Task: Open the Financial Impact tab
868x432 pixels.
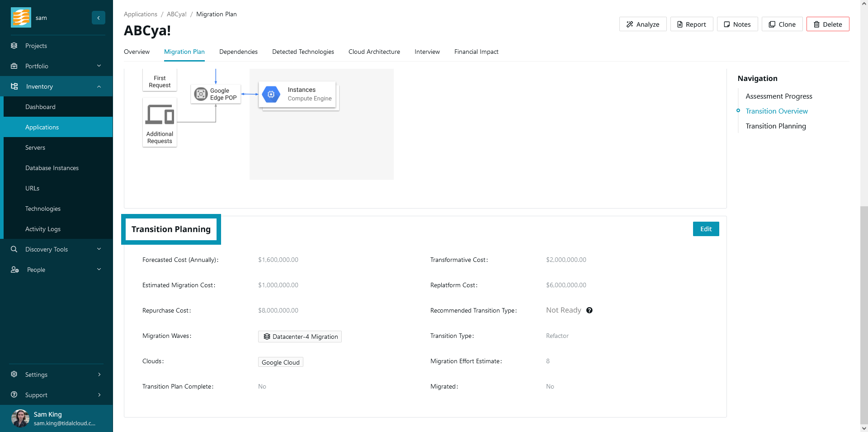Action: [x=476, y=52]
